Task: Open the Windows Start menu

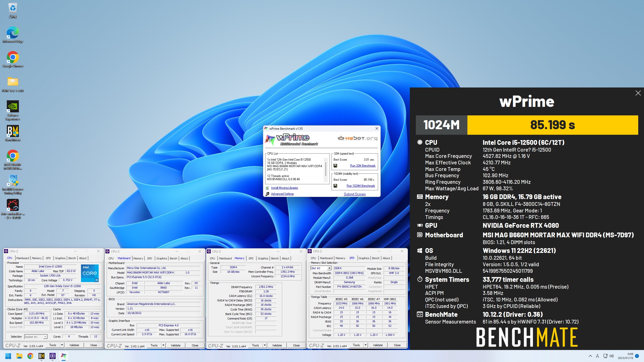Action: tap(8, 356)
